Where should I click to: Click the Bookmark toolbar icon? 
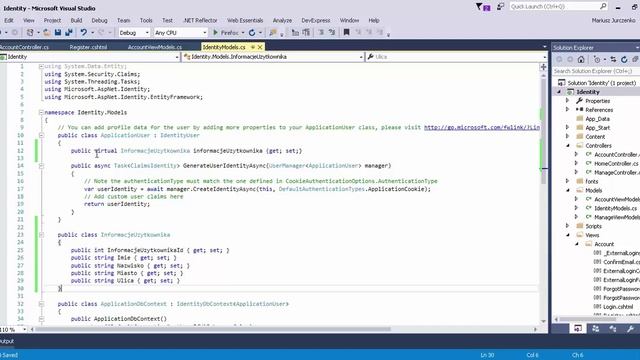(346, 32)
